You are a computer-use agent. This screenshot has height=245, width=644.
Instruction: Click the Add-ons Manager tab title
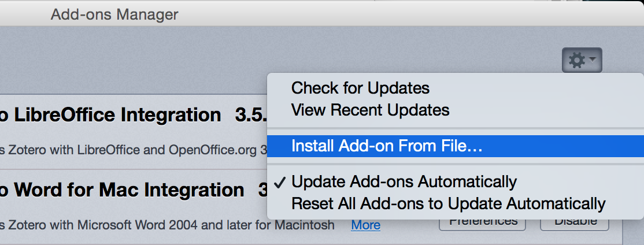114,14
